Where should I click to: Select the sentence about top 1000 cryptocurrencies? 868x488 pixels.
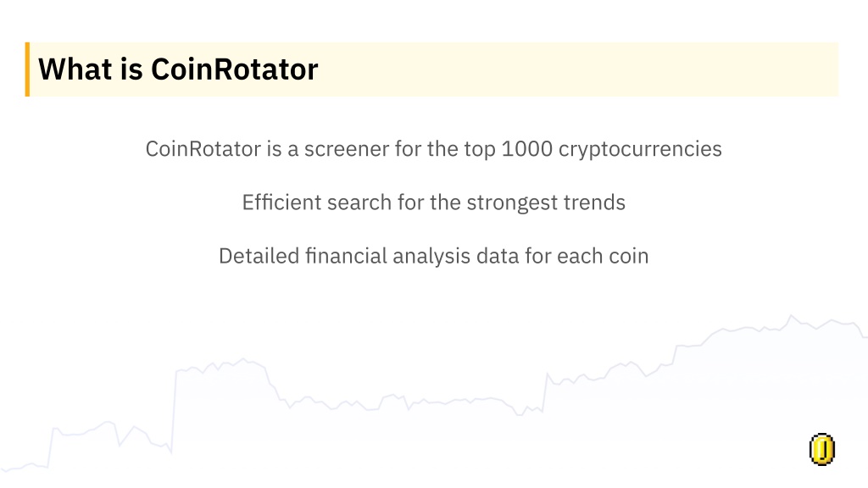pyautogui.click(x=433, y=149)
